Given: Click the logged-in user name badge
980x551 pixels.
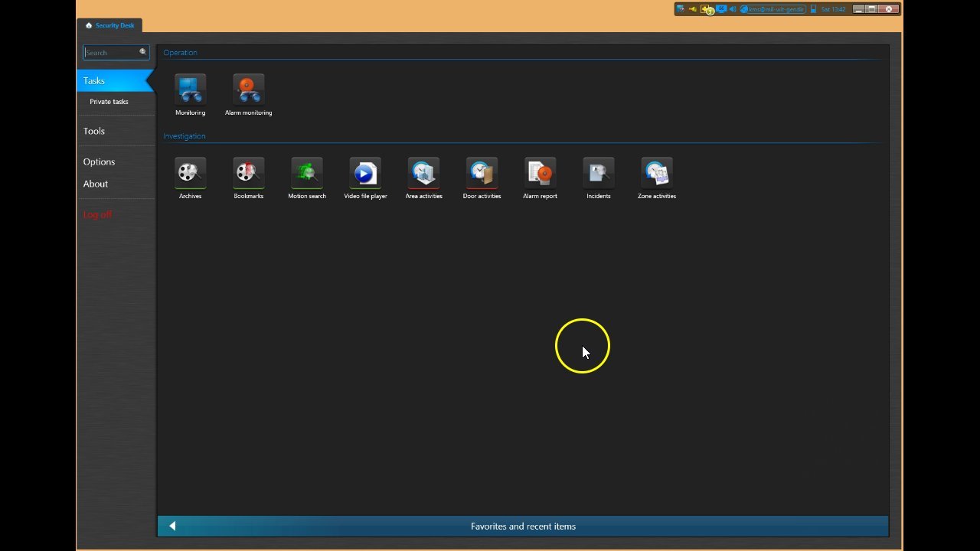Looking at the screenshot, I should 773,9.
